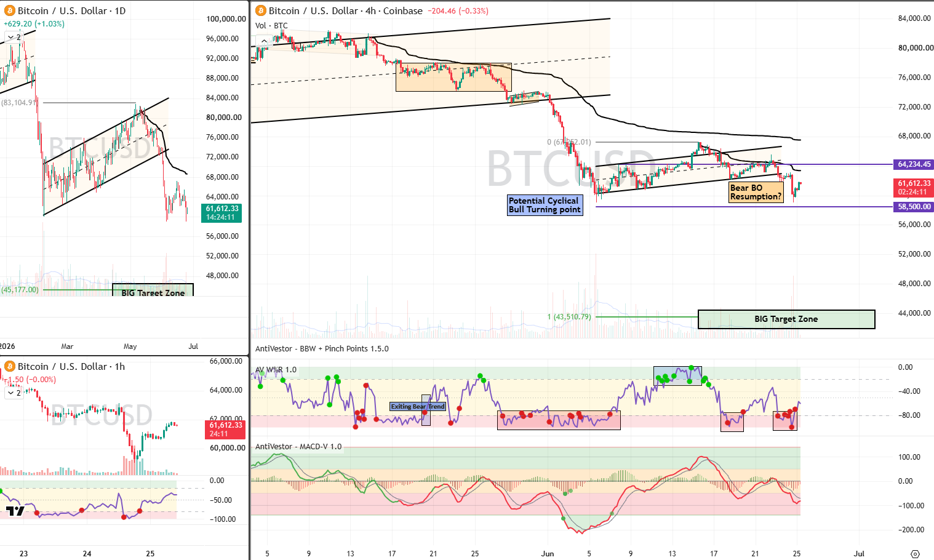Image resolution: width=934 pixels, height=560 pixels.
Task: Click the -204.46 (-0.33%) change value
Action: [458, 10]
